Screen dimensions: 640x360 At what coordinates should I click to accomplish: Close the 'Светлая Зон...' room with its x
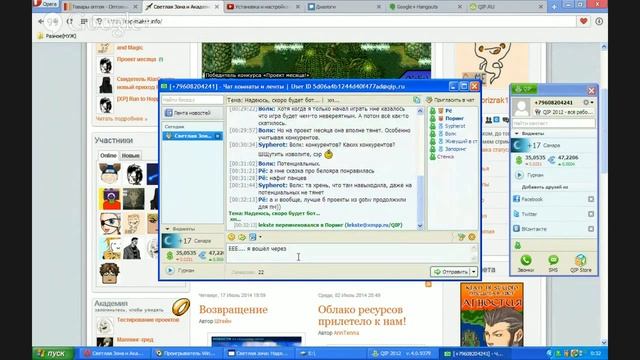[x=218, y=136]
